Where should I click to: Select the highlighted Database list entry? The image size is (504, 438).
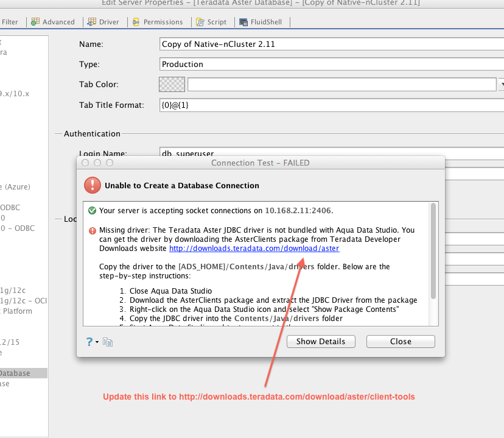click(x=24, y=373)
